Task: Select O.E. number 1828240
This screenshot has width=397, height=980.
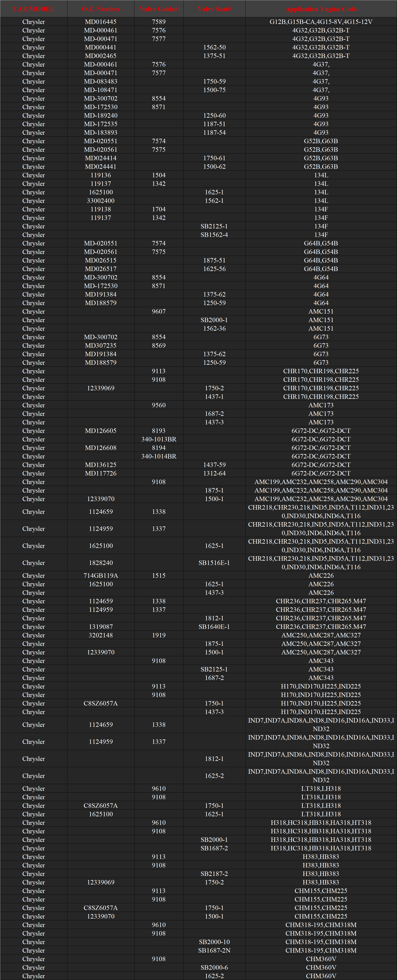Action: point(101,563)
